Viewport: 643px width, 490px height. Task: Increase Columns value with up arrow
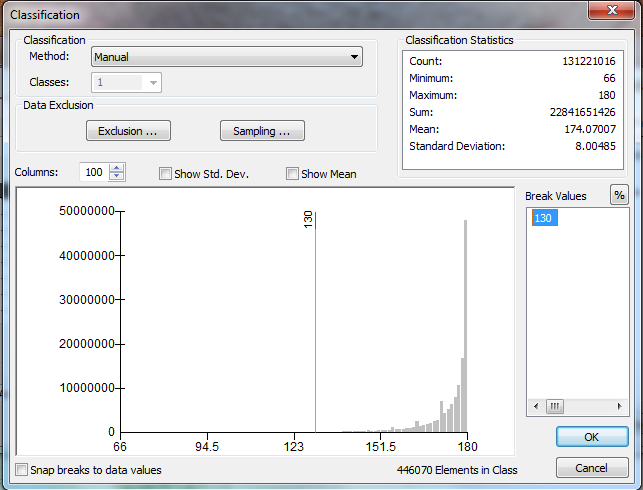(118, 168)
